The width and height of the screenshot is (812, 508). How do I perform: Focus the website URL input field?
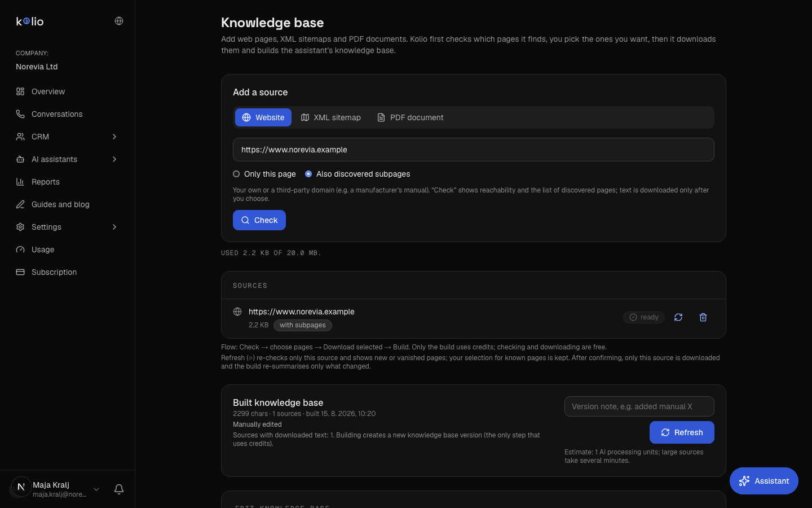(x=474, y=150)
